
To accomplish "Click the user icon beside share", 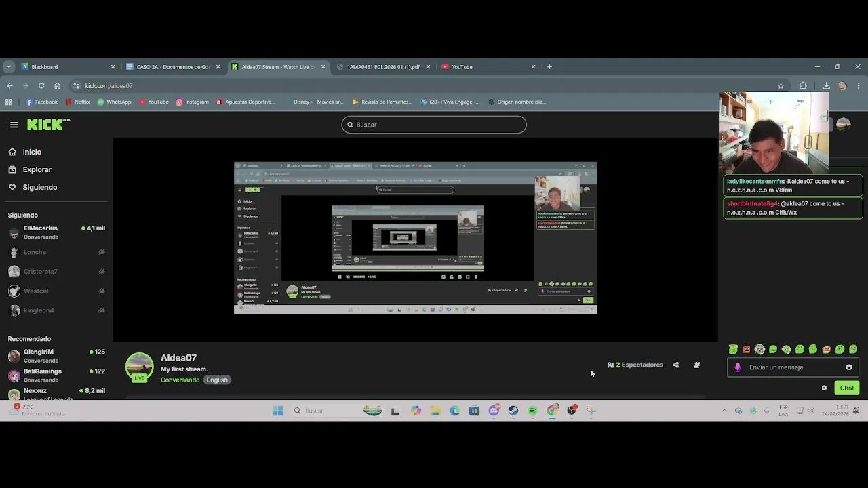I will point(696,365).
